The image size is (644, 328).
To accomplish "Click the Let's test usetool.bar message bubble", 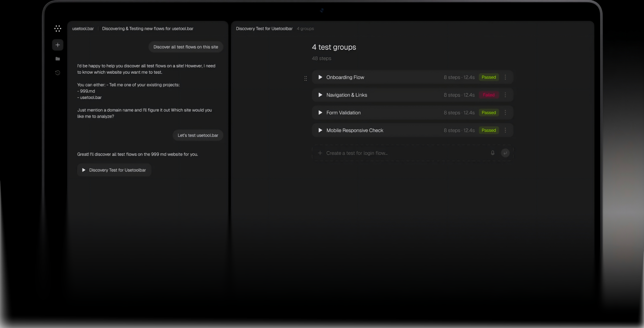I will tap(198, 135).
